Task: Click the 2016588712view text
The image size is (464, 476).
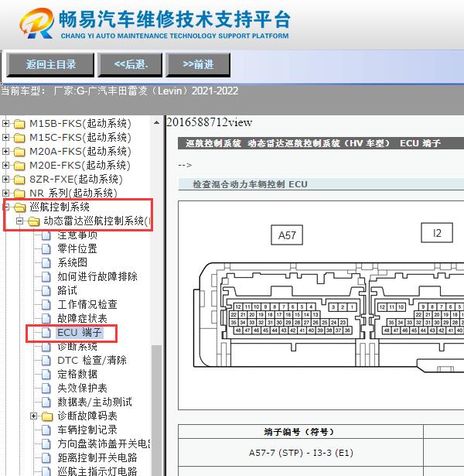Action: (210, 122)
